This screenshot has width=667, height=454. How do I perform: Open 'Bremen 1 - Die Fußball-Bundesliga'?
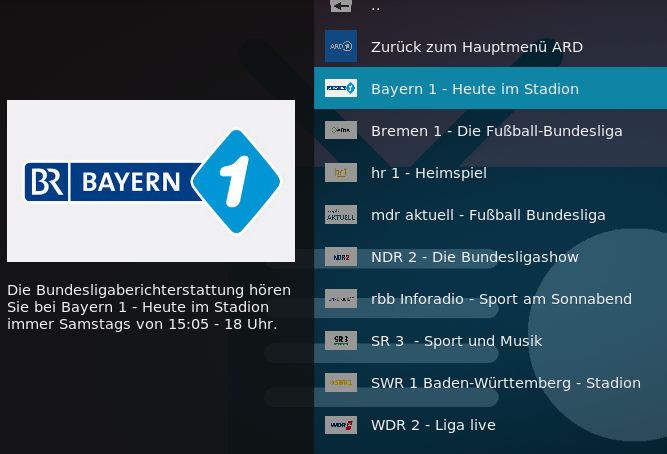pos(490,130)
